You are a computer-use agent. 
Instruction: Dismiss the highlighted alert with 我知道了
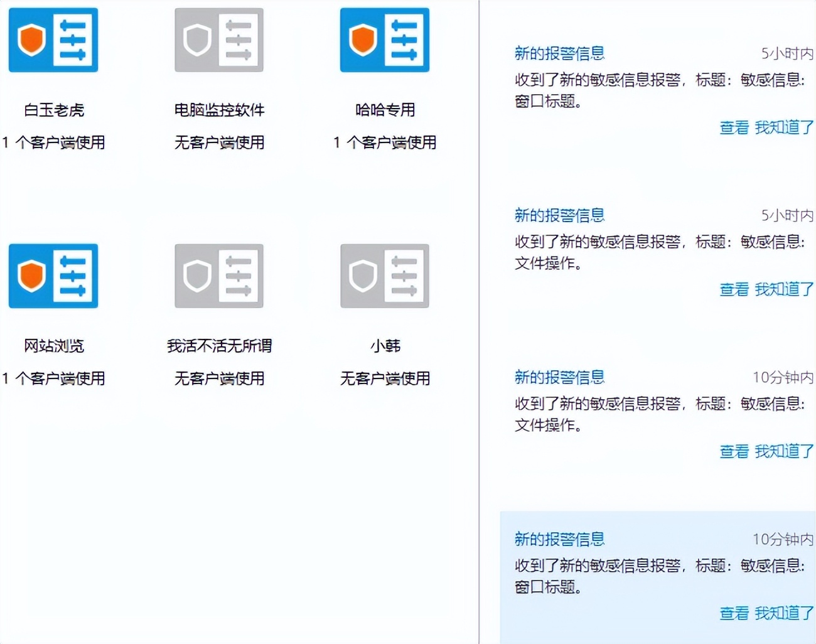coord(783,613)
